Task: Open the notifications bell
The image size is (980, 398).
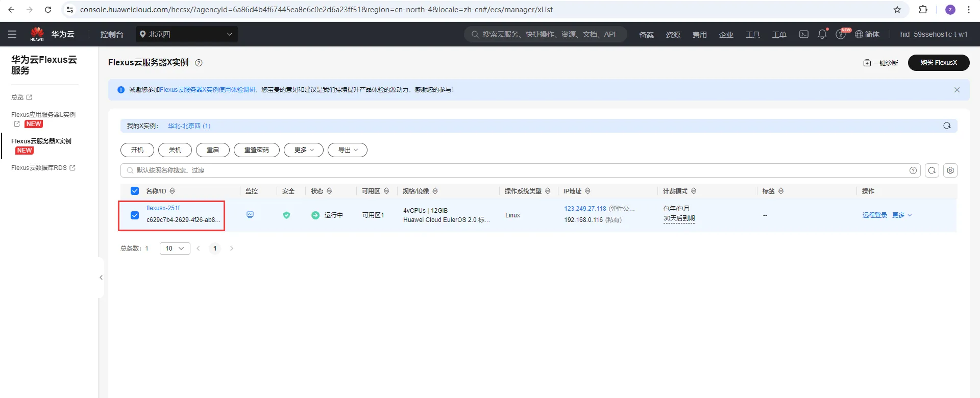Action: (822, 34)
